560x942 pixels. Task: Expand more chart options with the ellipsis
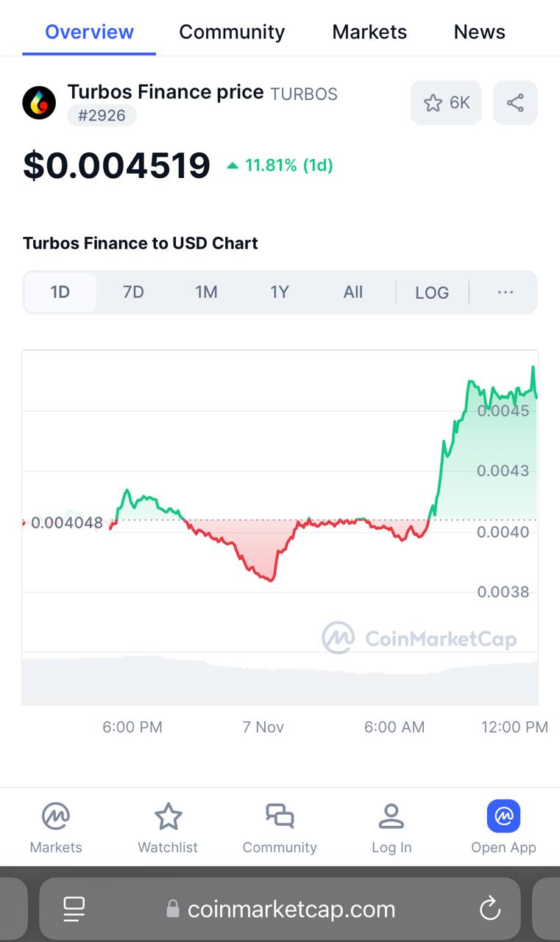pos(505,292)
